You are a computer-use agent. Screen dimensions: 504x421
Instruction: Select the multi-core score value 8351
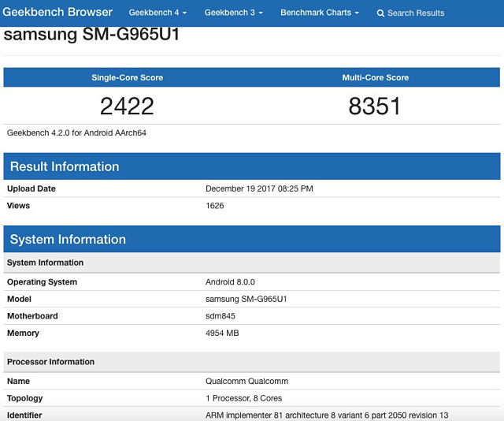tap(375, 106)
